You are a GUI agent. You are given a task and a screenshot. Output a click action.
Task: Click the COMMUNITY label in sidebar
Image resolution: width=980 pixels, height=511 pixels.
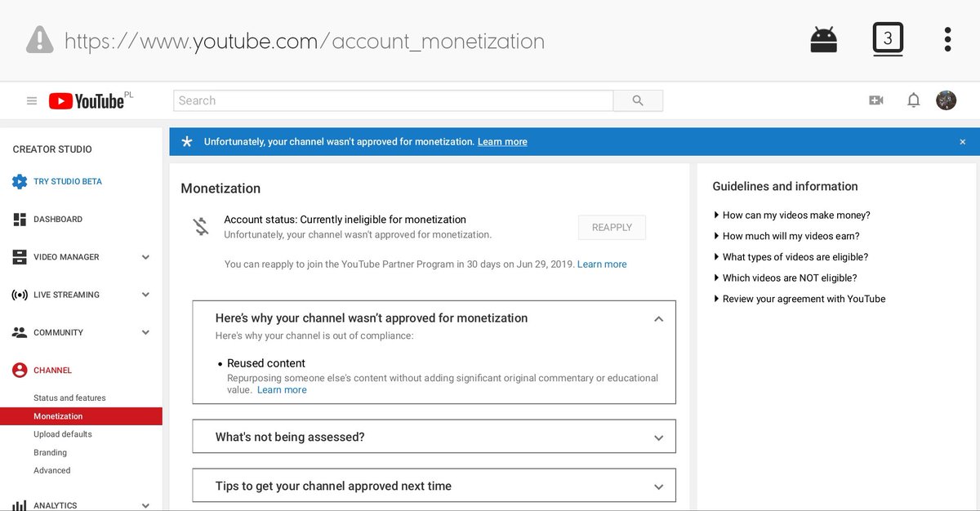click(58, 332)
